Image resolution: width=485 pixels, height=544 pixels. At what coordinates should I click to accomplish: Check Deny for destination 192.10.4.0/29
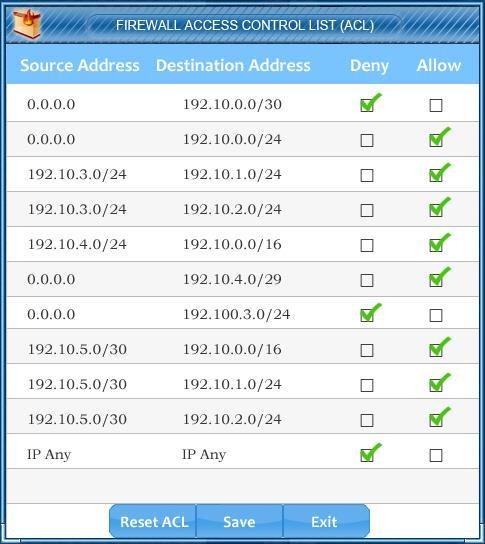[x=367, y=280]
